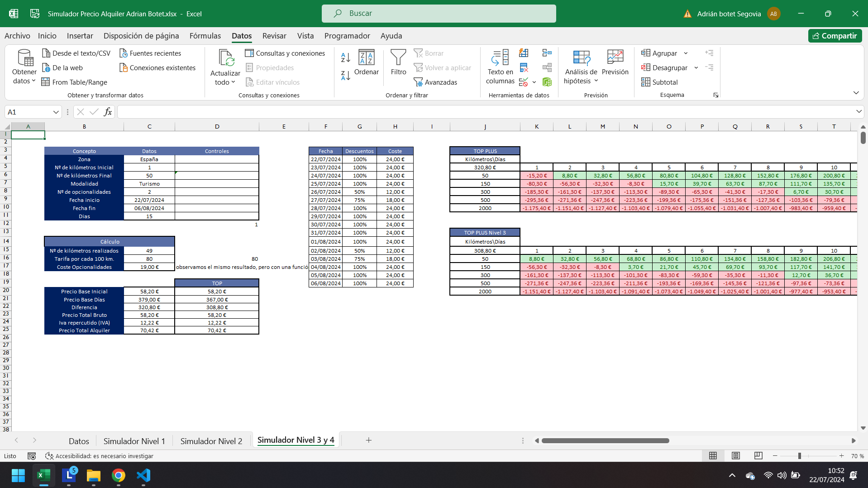The width and height of the screenshot is (868, 488).
Task: Sort ascending with the A-Z icon
Action: (346, 57)
